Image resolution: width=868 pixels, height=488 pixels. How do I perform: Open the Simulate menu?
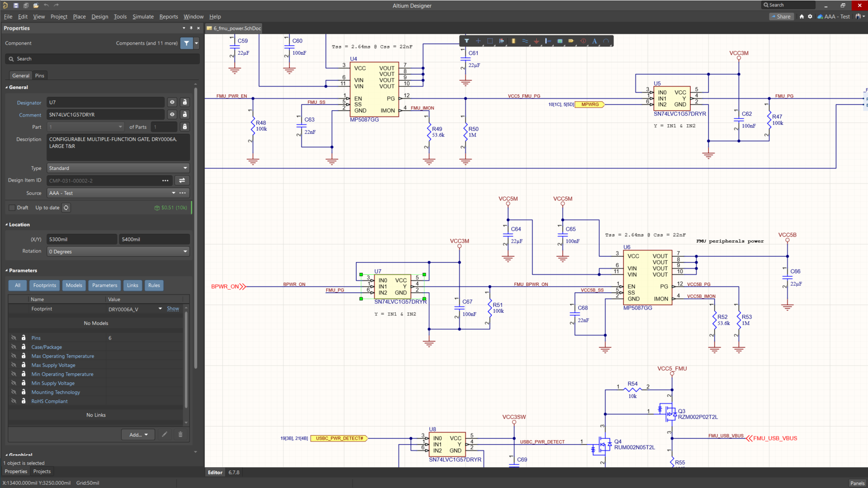(143, 17)
